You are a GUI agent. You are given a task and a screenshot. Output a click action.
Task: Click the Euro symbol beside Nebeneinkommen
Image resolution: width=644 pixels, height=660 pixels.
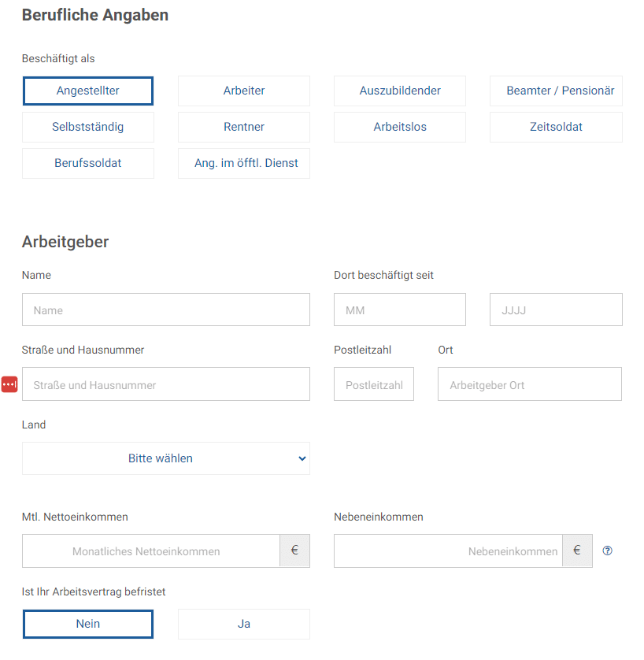tap(577, 551)
